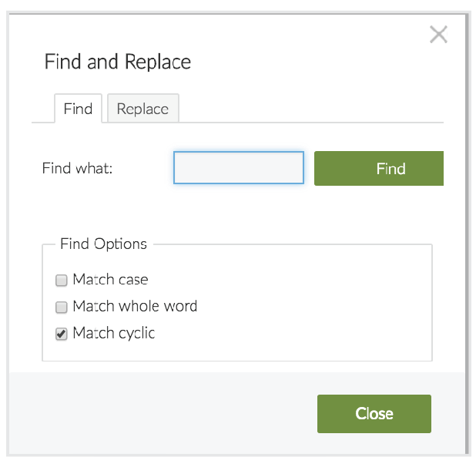This screenshot has height=464, width=476.
Task: Click the empty tab strip beside Replace
Action: click(x=308, y=109)
